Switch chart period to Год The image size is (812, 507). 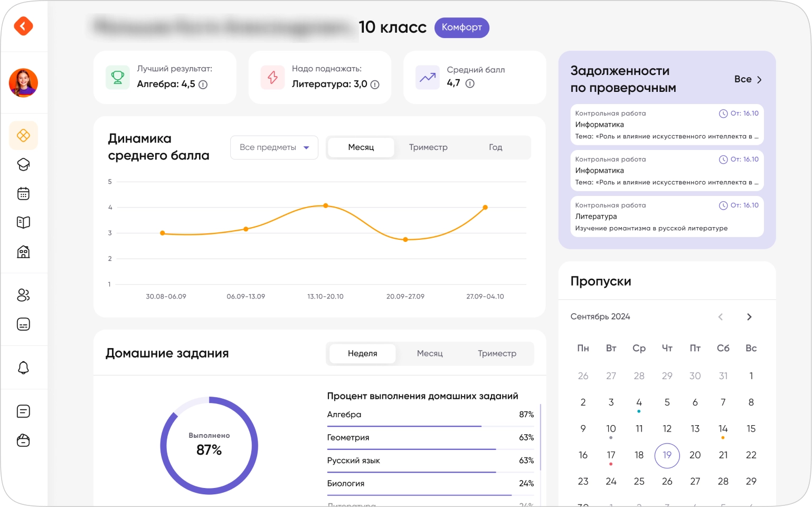pyautogui.click(x=495, y=147)
